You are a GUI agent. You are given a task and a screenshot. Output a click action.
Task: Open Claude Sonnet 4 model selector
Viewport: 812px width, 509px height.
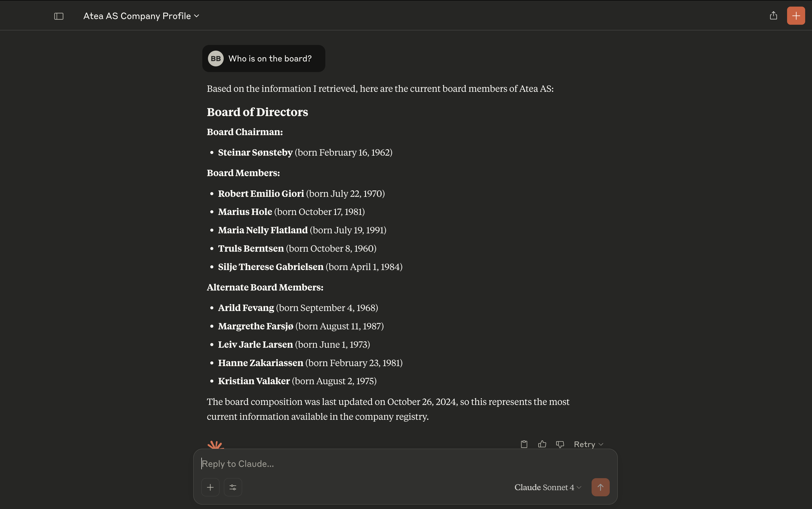coord(547,487)
